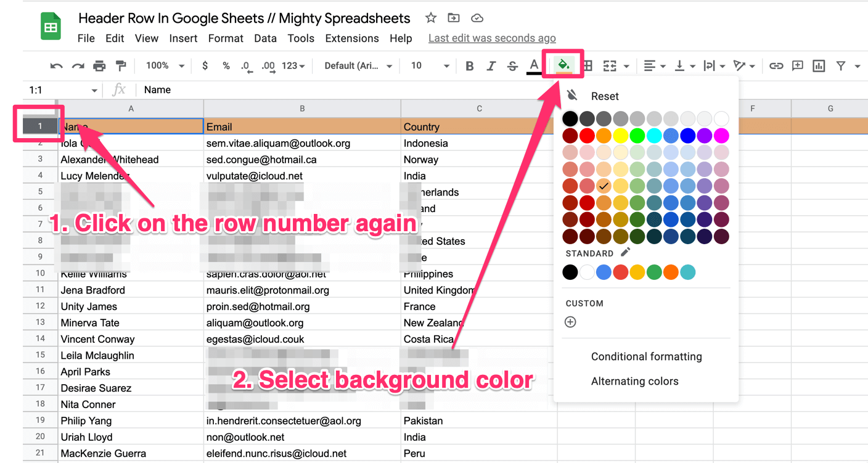
Task: Open the Data menu
Action: point(265,38)
